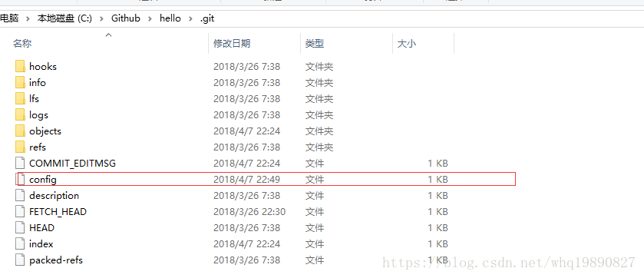Image resolution: width=644 pixels, height=278 pixels.
Task: Click date 2018/3/26 22:30 of FETCH_HEAD
Action: point(249,211)
